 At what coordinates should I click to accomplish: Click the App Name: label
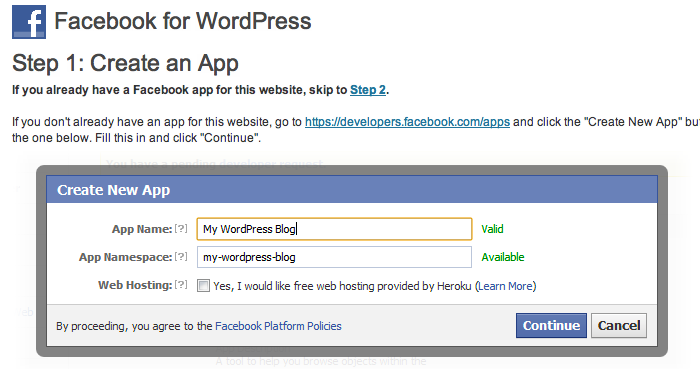[142, 229]
